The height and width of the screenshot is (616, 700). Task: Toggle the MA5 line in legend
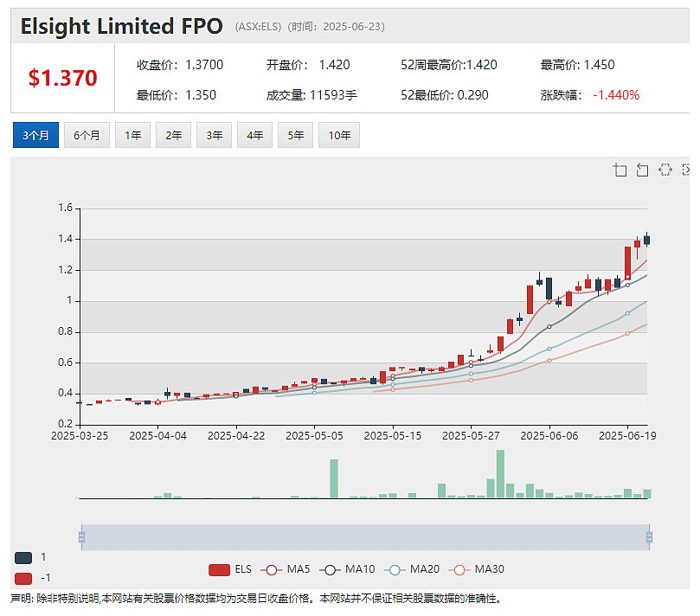tap(286, 569)
